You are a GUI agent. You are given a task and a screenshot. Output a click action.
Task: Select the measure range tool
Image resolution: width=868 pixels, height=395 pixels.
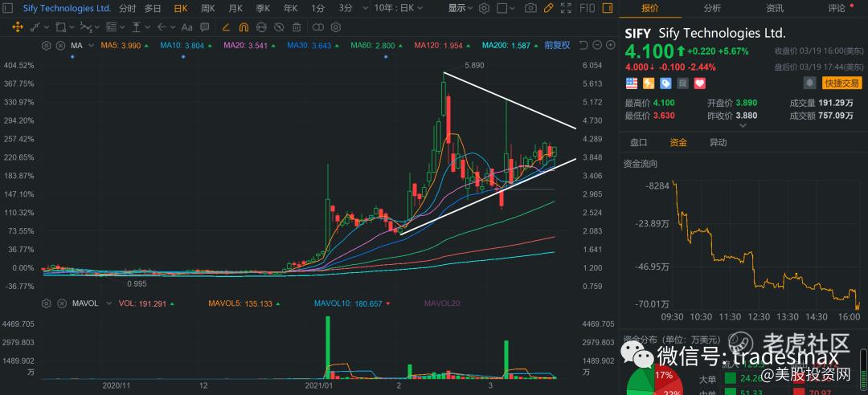pyautogui.click(x=136, y=27)
